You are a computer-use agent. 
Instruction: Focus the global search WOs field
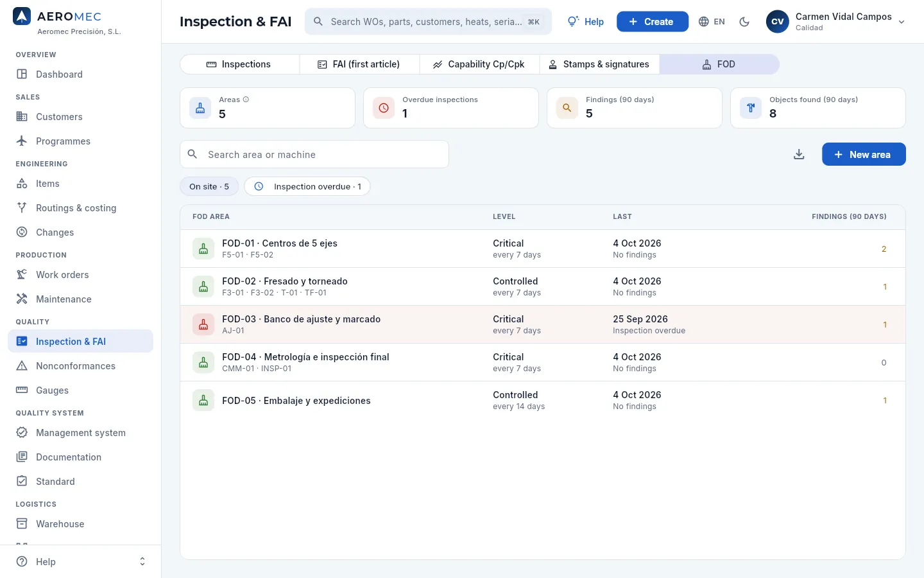pyautogui.click(x=428, y=22)
